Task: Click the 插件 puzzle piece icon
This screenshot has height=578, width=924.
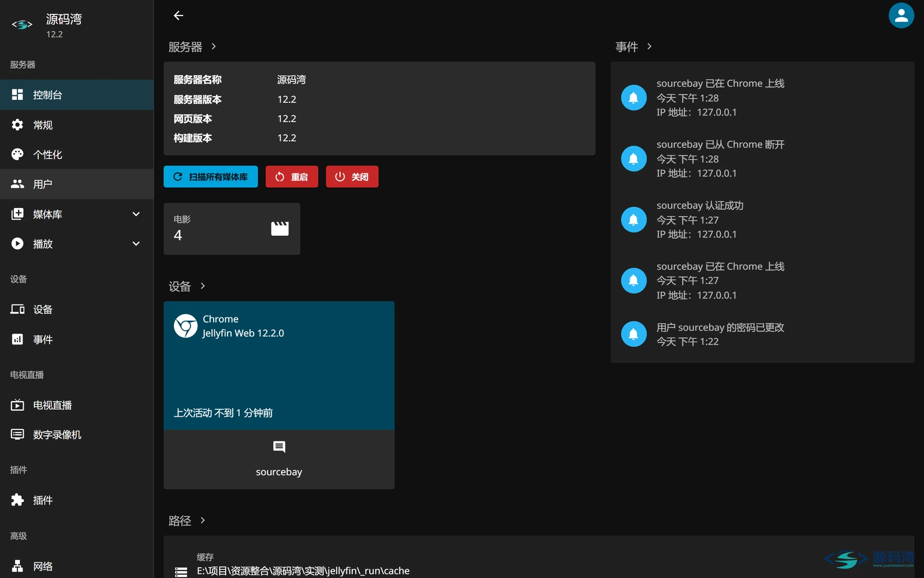Action: point(18,500)
